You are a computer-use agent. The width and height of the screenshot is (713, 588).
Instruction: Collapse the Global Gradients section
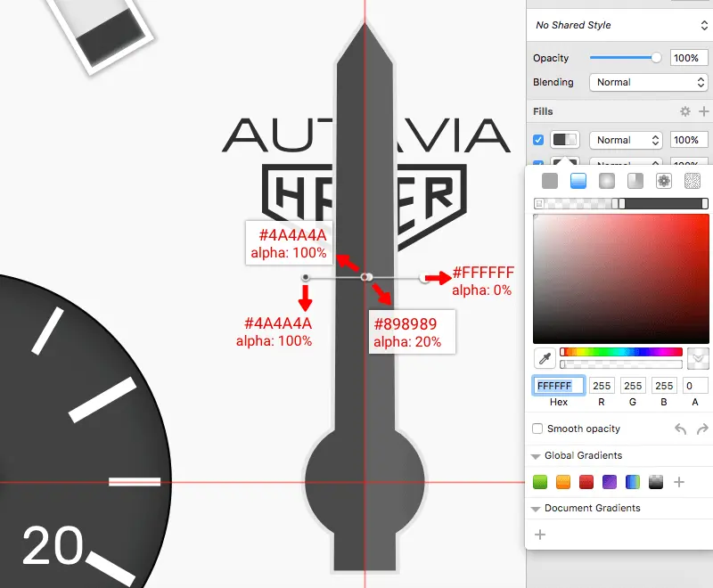(536, 456)
